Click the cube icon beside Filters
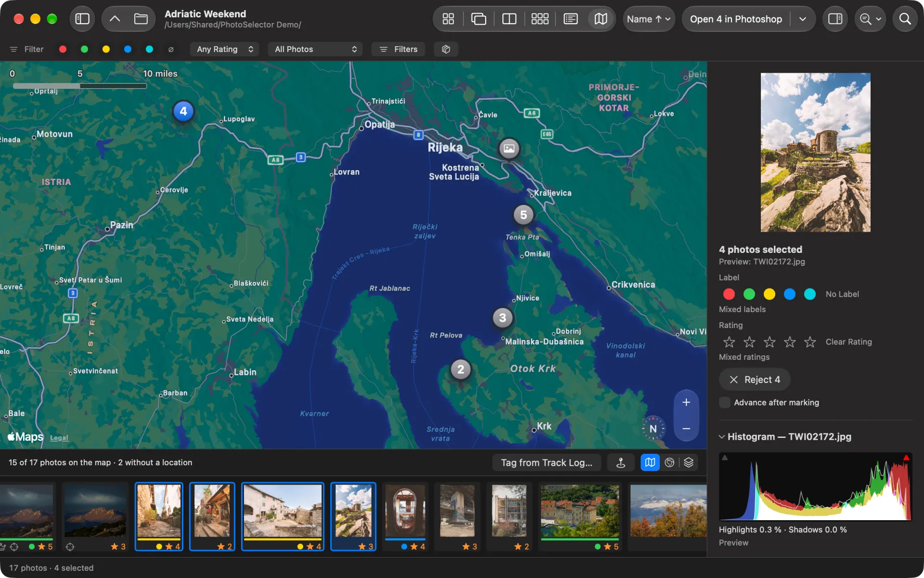Image resolution: width=924 pixels, height=578 pixels. (x=446, y=49)
